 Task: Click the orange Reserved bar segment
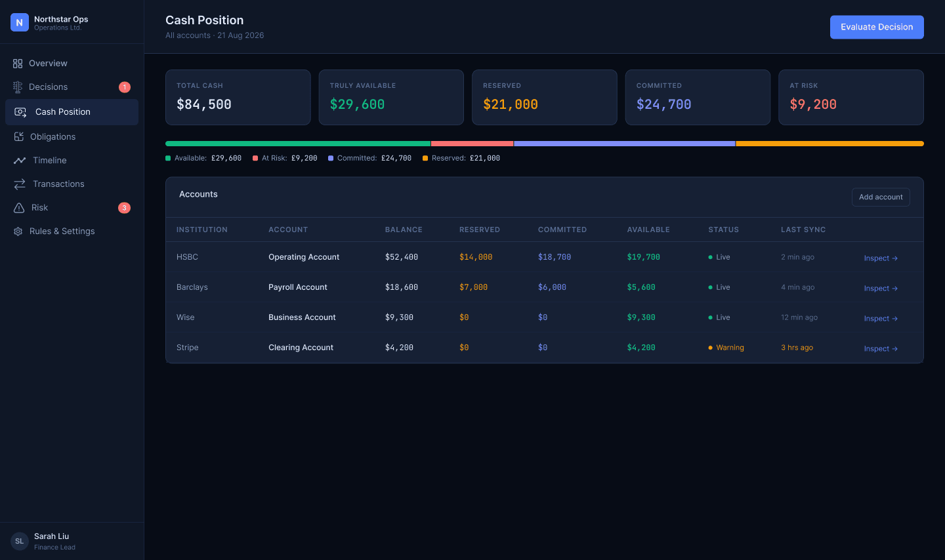pyautogui.click(x=830, y=144)
